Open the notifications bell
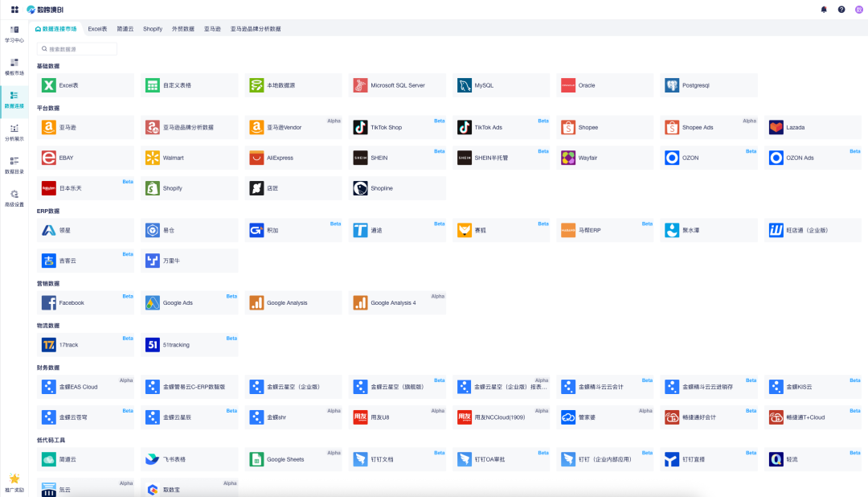 click(x=824, y=10)
